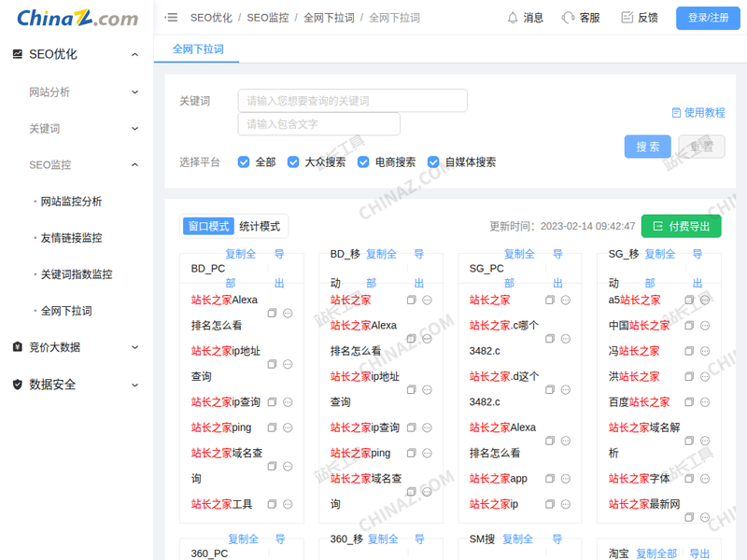Open more options for 站长之家工具 in BD_PC
The width and height of the screenshot is (747, 560).
[x=288, y=504]
